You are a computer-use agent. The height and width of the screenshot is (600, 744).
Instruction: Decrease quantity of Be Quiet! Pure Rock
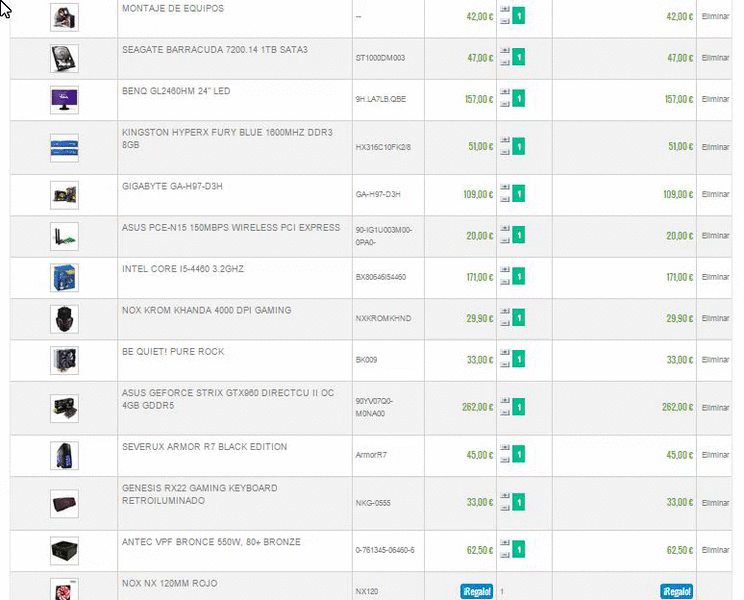(505, 365)
